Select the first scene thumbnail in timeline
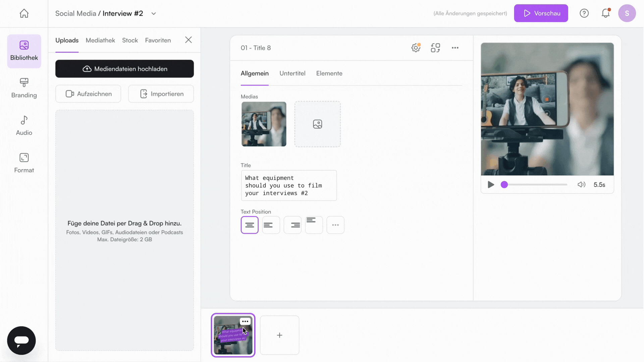 [233, 335]
